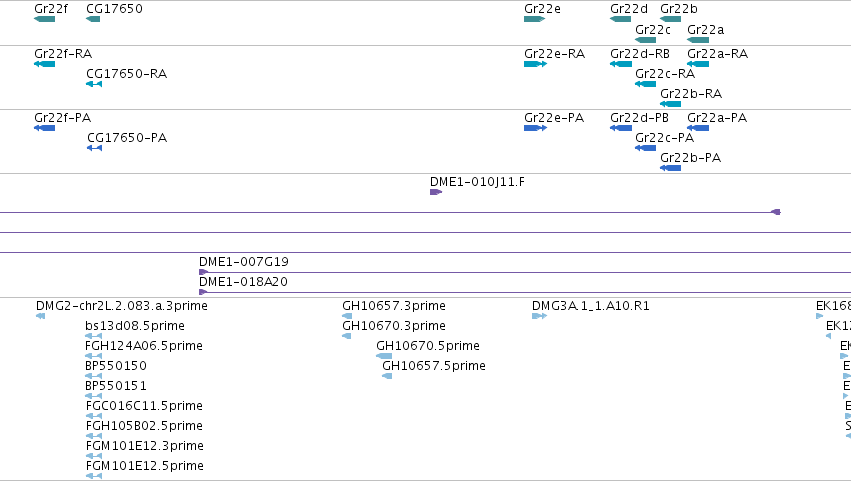
Task: Click the DME1-010J11.F clone glyph
Action: [x=436, y=192]
